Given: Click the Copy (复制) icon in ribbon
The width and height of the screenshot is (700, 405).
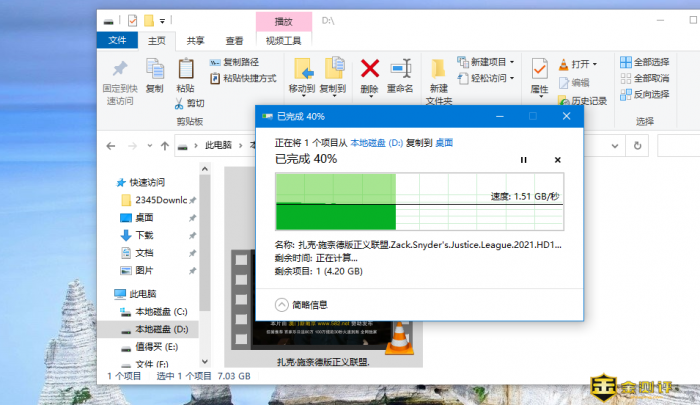Looking at the screenshot, I should [x=154, y=74].
